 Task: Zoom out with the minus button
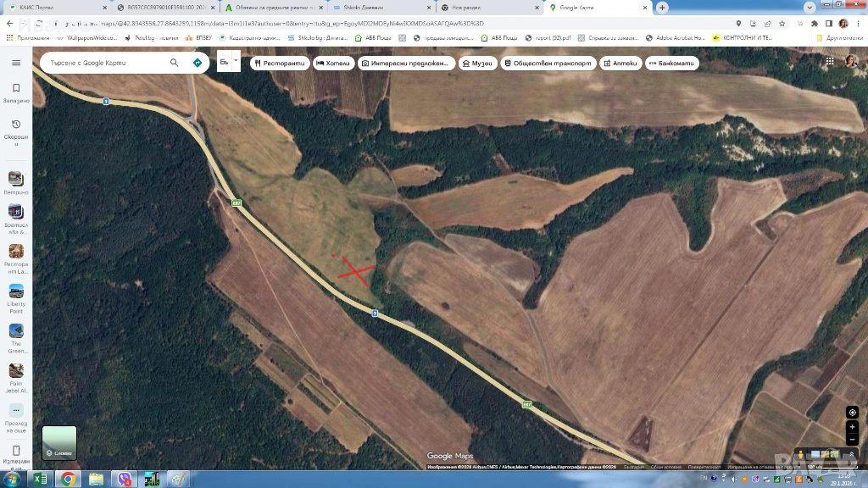(x=852, y=439)
